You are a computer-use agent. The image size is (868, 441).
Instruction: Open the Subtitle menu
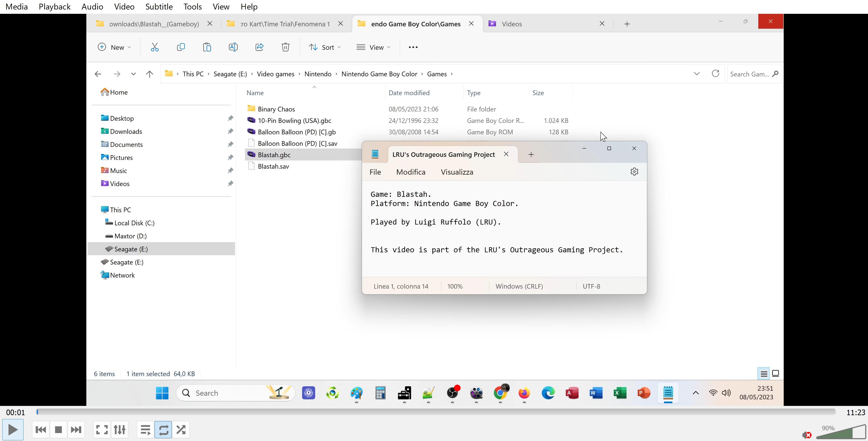coord(159,7)
